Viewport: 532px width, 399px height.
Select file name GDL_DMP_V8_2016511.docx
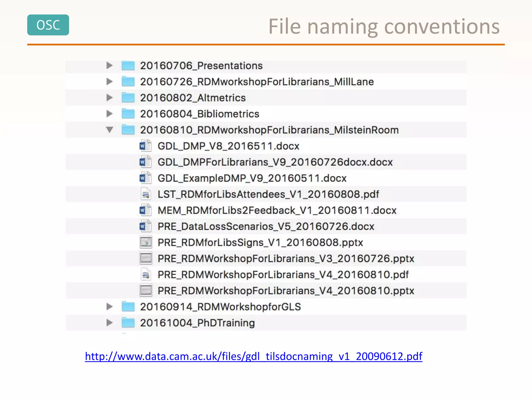(229, 146)
